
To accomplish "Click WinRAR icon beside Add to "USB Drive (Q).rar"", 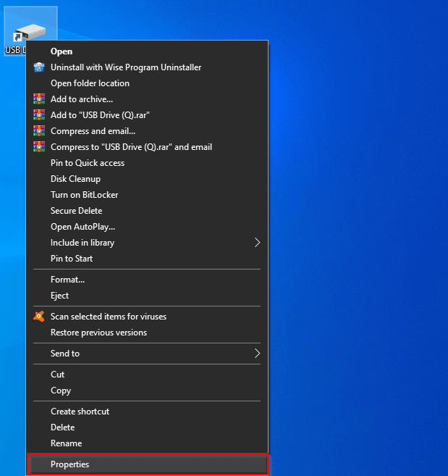I will (x=39, y=115).
